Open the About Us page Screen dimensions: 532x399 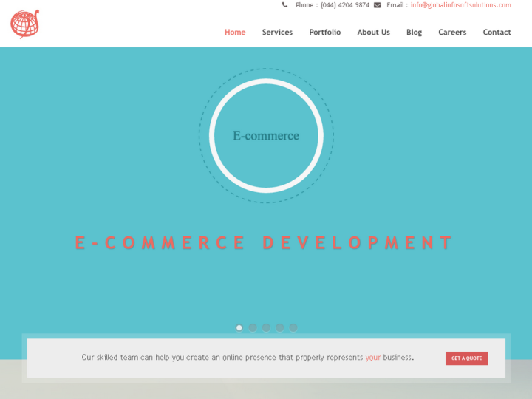373,33
